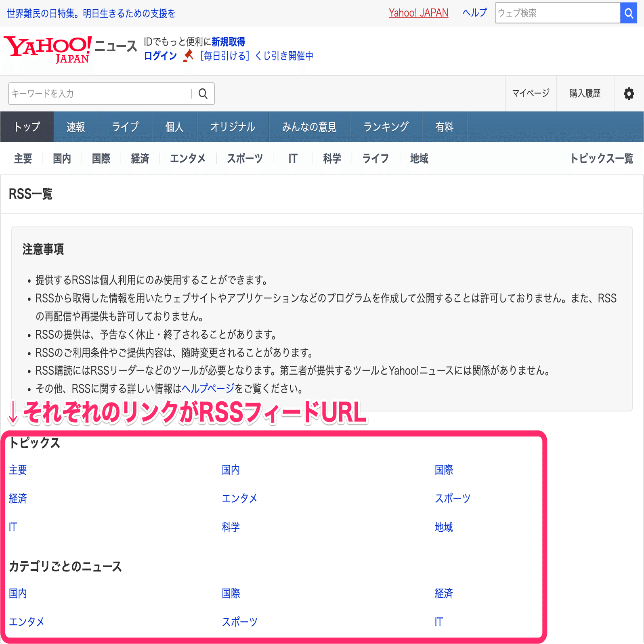
Task: Select 主要 in the category bar
Action: 23,158
